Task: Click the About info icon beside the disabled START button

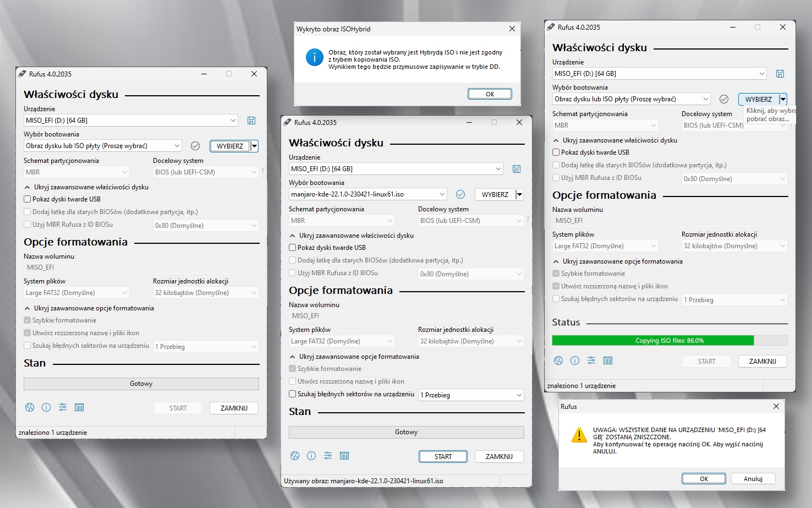Action: (46, 407)
